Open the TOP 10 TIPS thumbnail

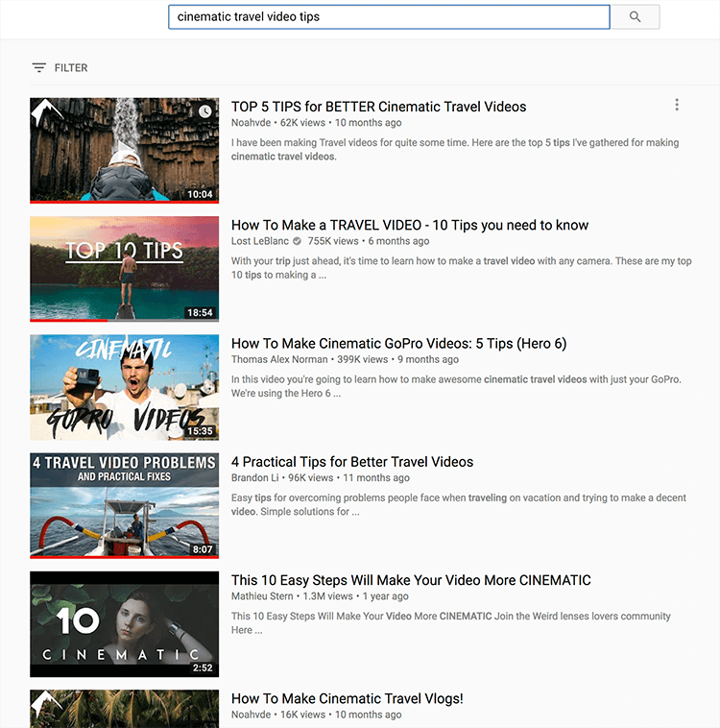125,269
